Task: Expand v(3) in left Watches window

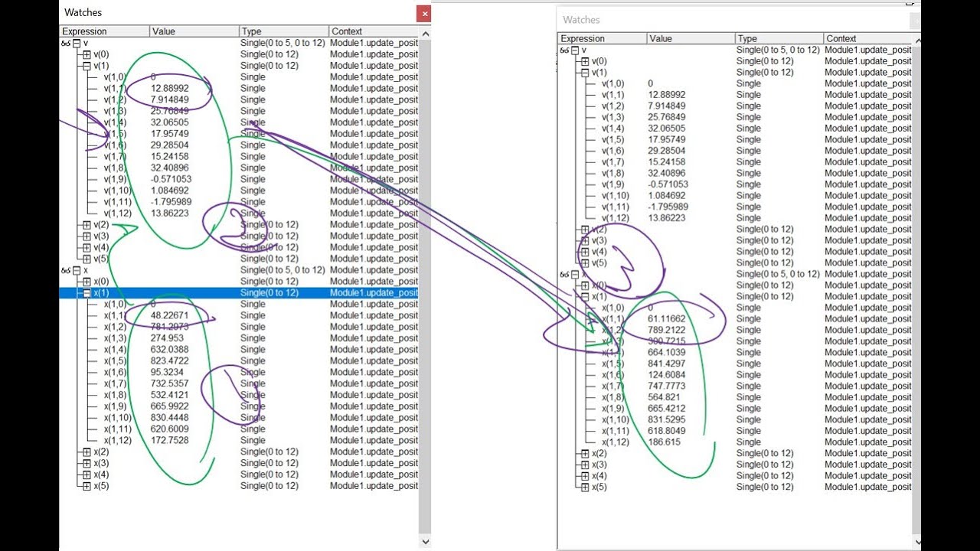Action: [x=87, y=236]
